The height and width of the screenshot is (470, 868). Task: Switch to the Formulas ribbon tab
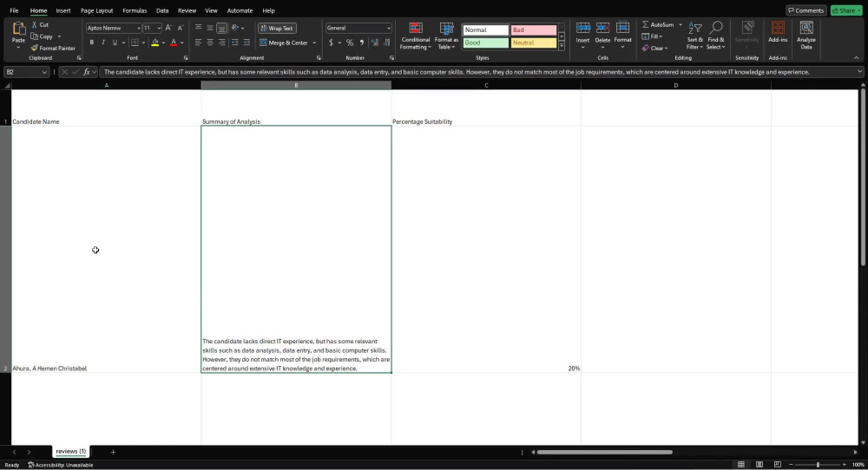tap(135, 10)
